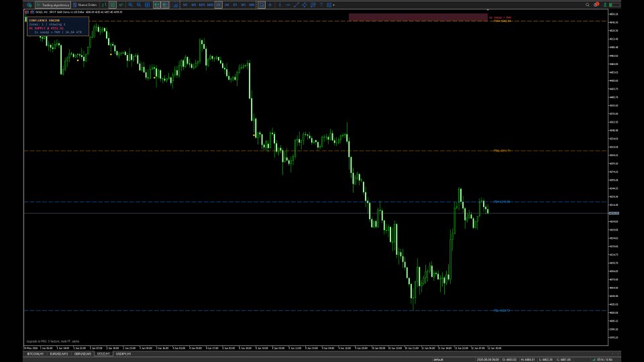This screenshot has height=362, width=644.
Task: Toggle chart shift from right edge
Action: point(165,5)
